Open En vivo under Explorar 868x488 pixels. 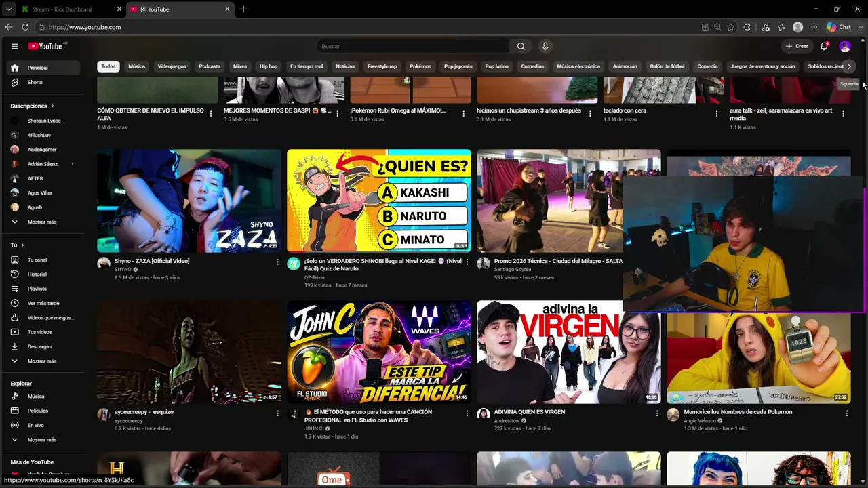(43, 425)
